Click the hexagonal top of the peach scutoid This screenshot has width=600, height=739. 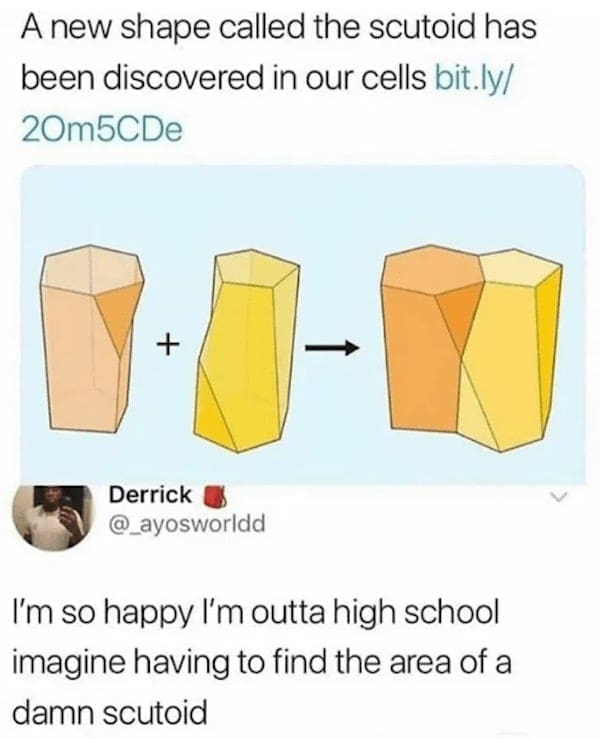(91, 272)
